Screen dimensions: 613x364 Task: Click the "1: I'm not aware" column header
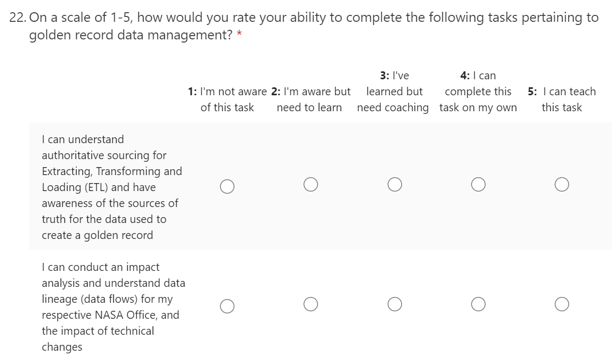click(227, 100)
